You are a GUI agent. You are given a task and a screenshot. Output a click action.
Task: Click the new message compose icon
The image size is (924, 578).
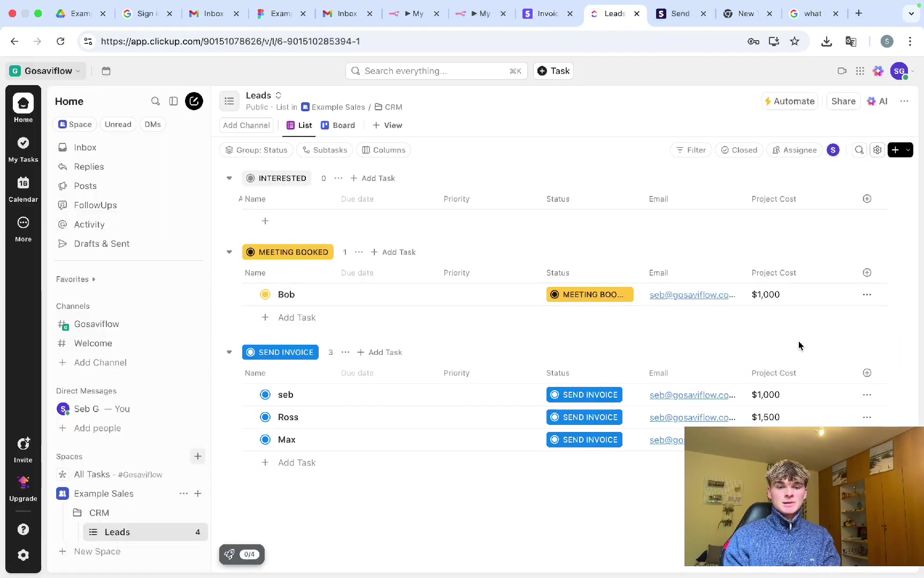point(194,101)
